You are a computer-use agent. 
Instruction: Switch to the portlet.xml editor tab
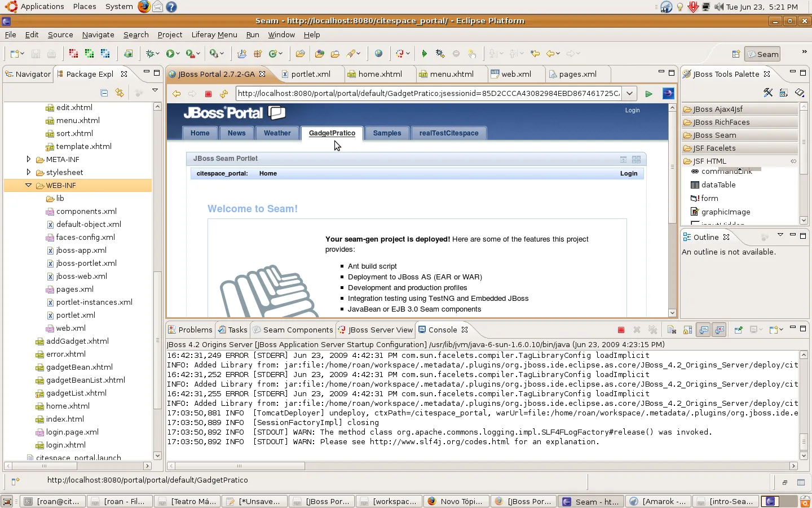[310, 74]
